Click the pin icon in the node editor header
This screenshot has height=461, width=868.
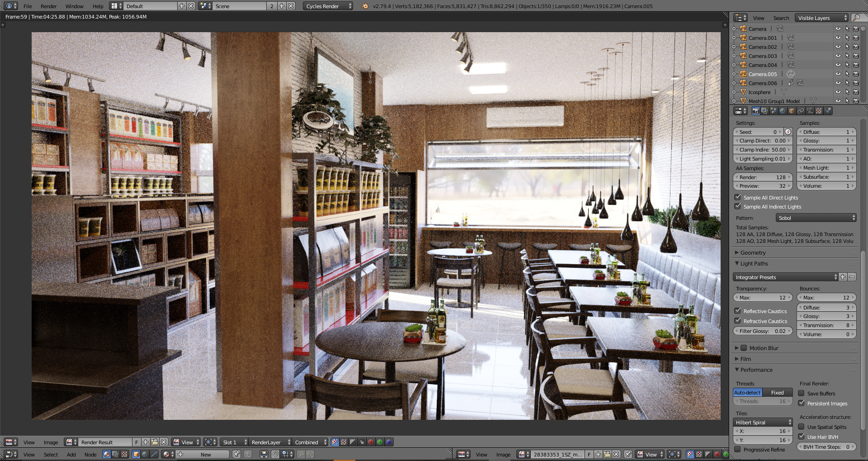pos(237,454)
